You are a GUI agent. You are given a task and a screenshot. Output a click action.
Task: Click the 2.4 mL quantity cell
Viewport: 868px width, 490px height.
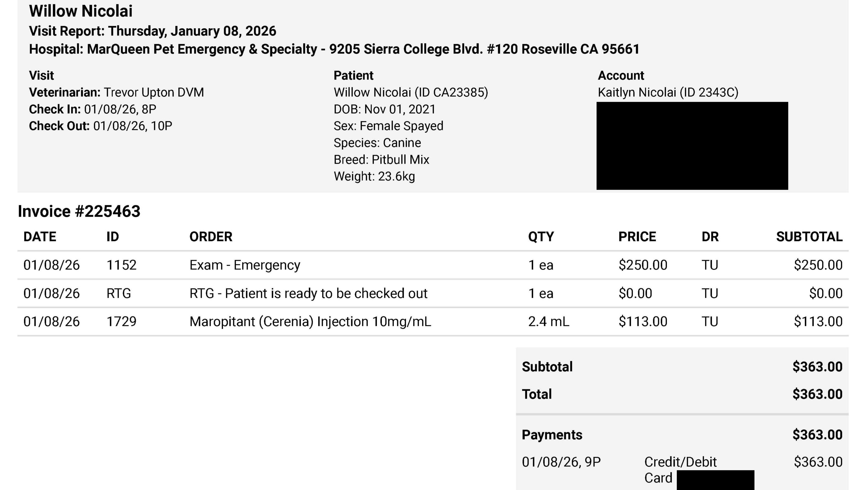pos(548,322)
